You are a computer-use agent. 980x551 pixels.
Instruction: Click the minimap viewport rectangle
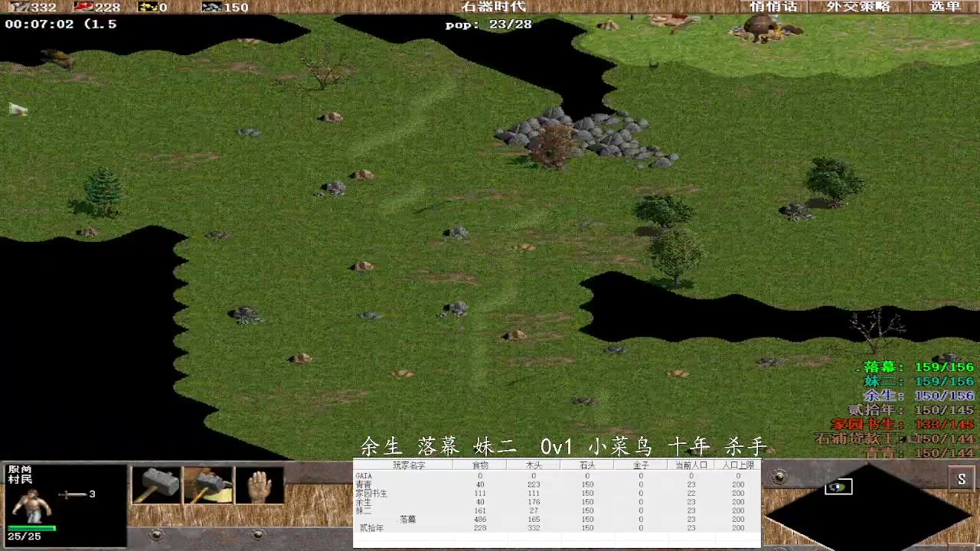tap(838, 487)
